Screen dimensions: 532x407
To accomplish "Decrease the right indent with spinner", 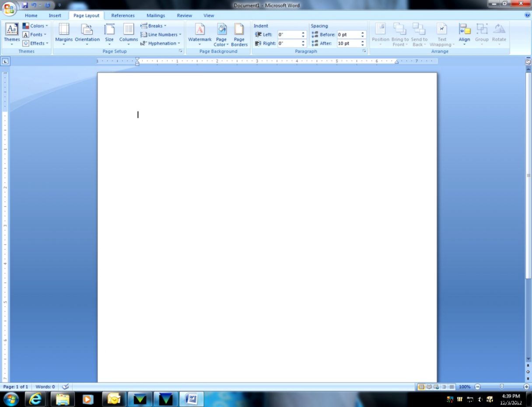I will click(303, 45).
